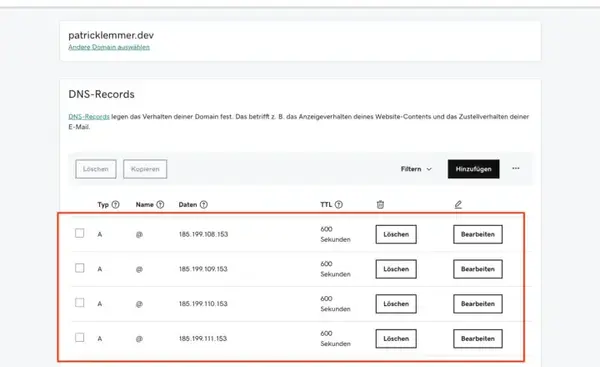This screenshot has width=600, height=367.
Task: Edit the 185.199.108.153 record via Bearbeiten
Action: 478,234
